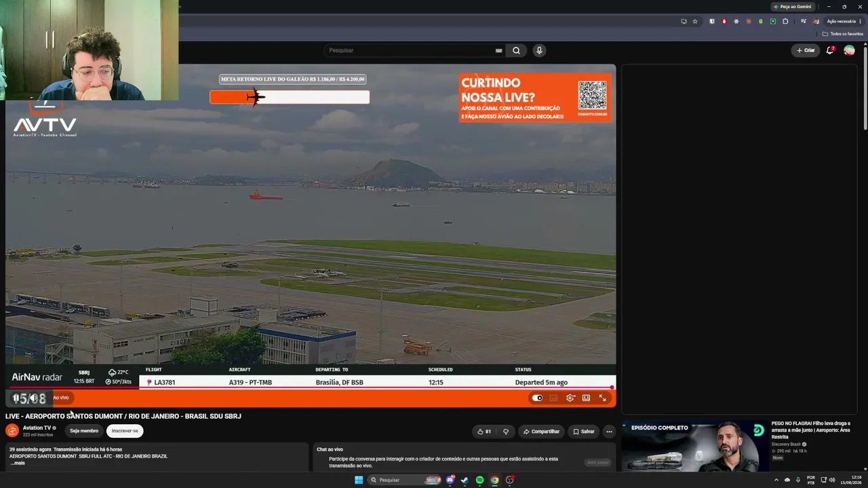The width and height of the screenshot is (868, 488).
Task: Click the Seja membro button
Action: click(x=84, y=430)
